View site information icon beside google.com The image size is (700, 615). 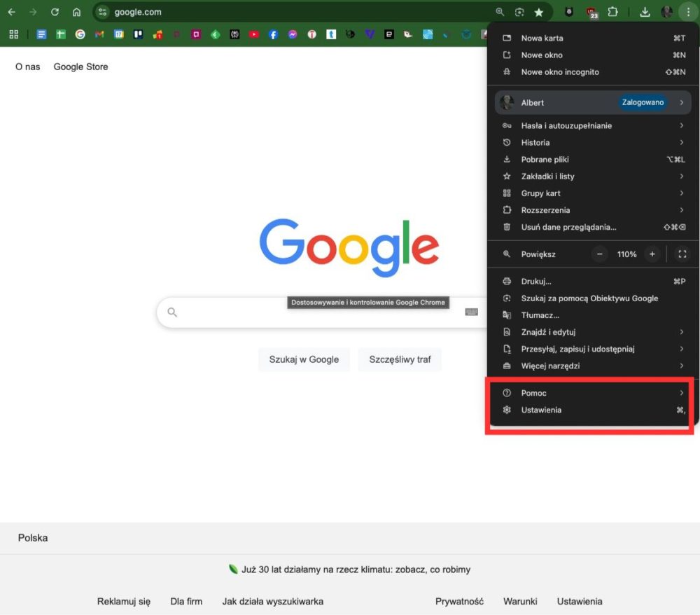tap(102, 12)
